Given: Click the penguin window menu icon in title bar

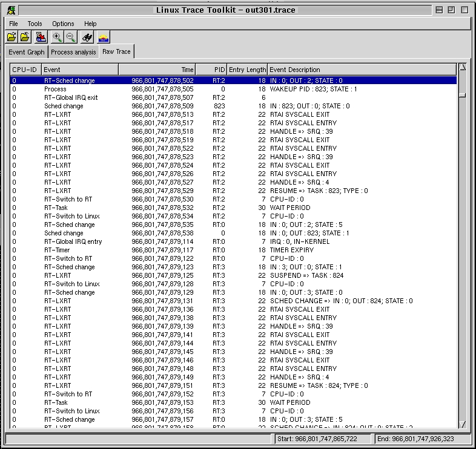Looking at the screenshot, I should [x=12, y=10].
